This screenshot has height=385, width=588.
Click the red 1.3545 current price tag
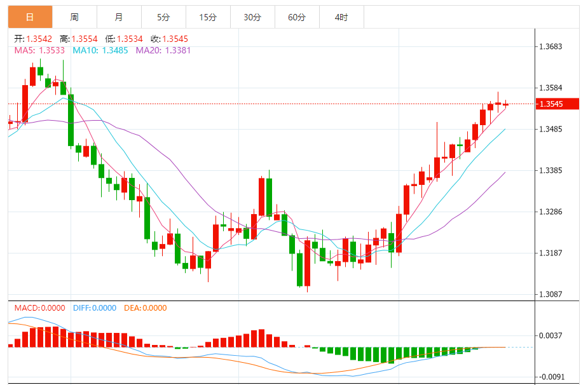558,104
